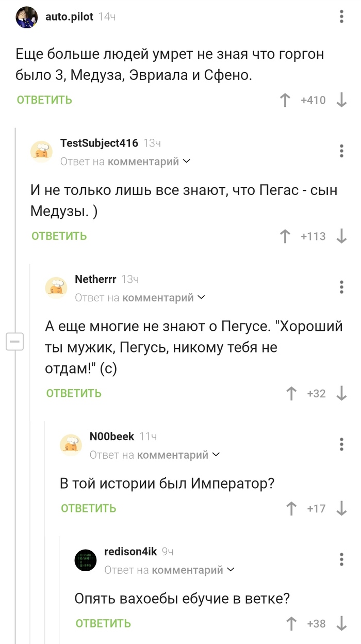Open three-dot menu on TestSubject416's comment
The width and height of the screenshot is (361, 644).
click(x=341, y=151)
